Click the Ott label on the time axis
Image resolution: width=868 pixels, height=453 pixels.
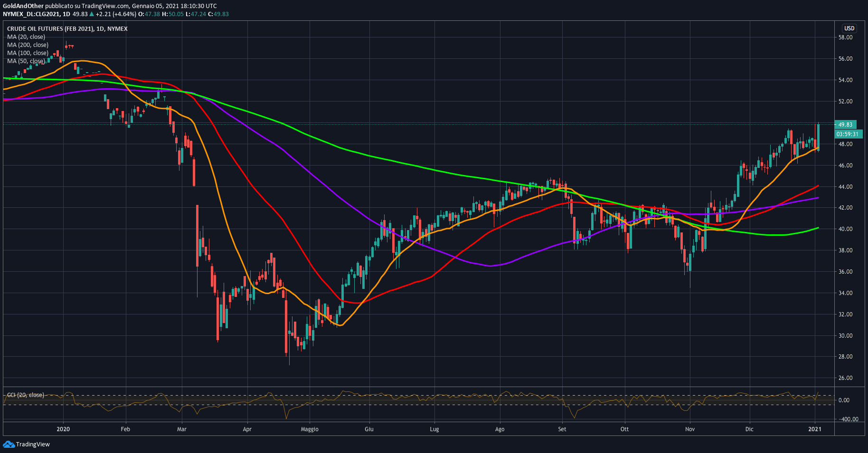tap(624, 429)
